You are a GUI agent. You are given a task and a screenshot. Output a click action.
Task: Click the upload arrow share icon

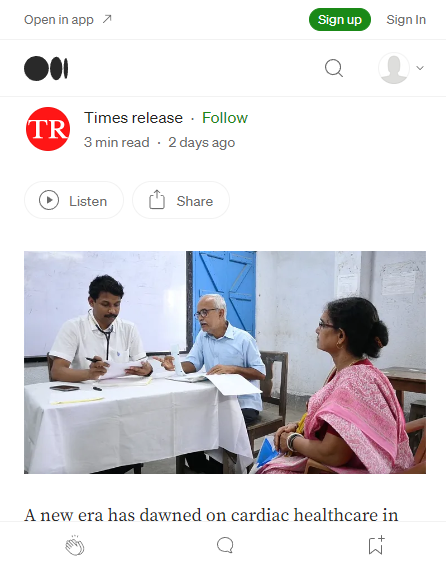pos(157,200)
